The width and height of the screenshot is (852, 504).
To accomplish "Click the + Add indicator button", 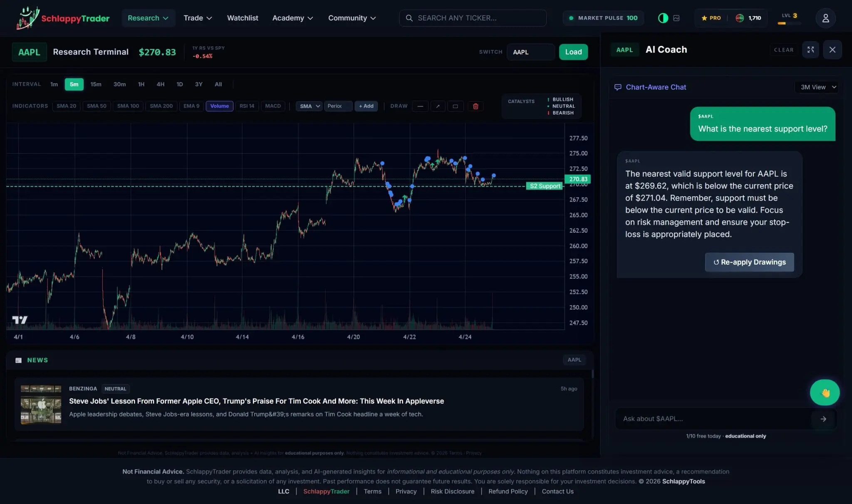I will pos(366,106).
